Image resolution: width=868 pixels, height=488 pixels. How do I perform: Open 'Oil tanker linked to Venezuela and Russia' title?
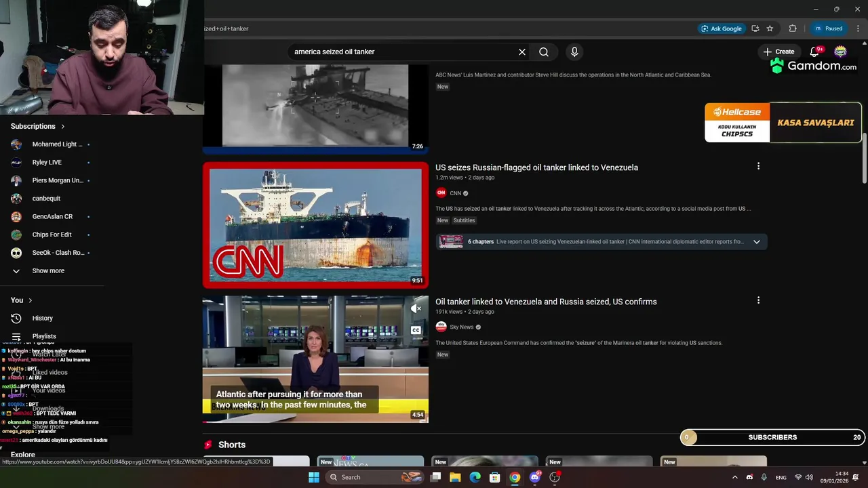tap(546, 302)
